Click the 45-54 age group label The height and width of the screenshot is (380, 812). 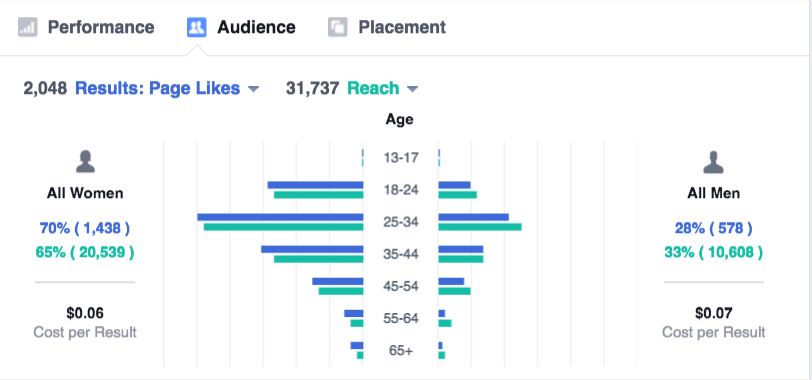[401, 286]
